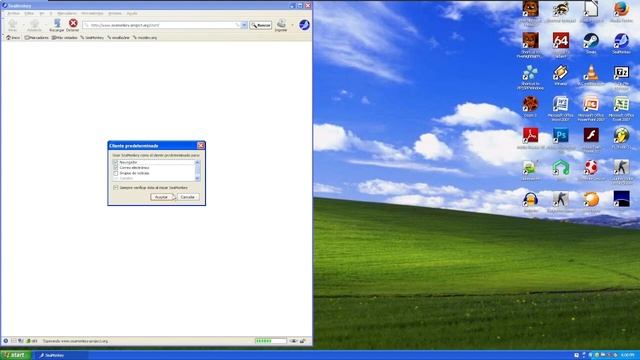
Task: Toggle Siempre verificar esto al iniciar checkbox
Action: pyautogui.click(x=116, y=187)
